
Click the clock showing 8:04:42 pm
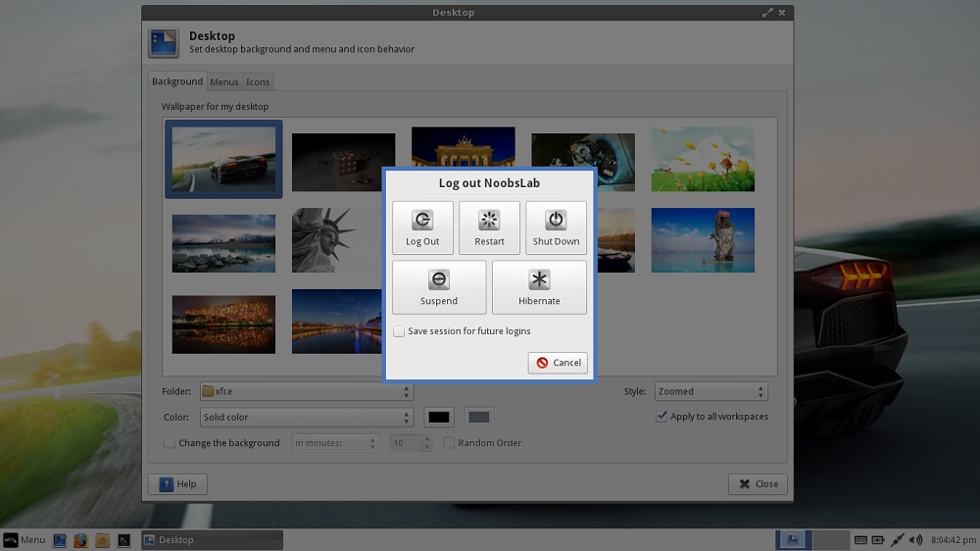[x=954, y=540]
